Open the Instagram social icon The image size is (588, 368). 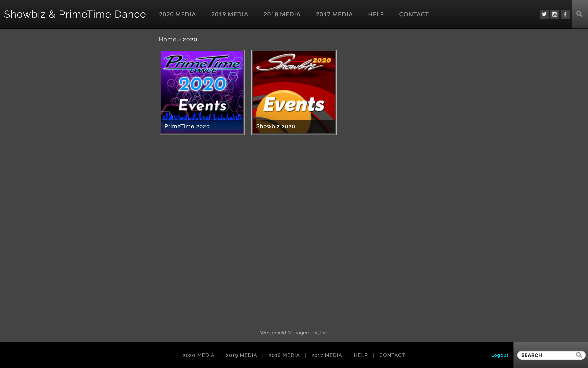555,14
